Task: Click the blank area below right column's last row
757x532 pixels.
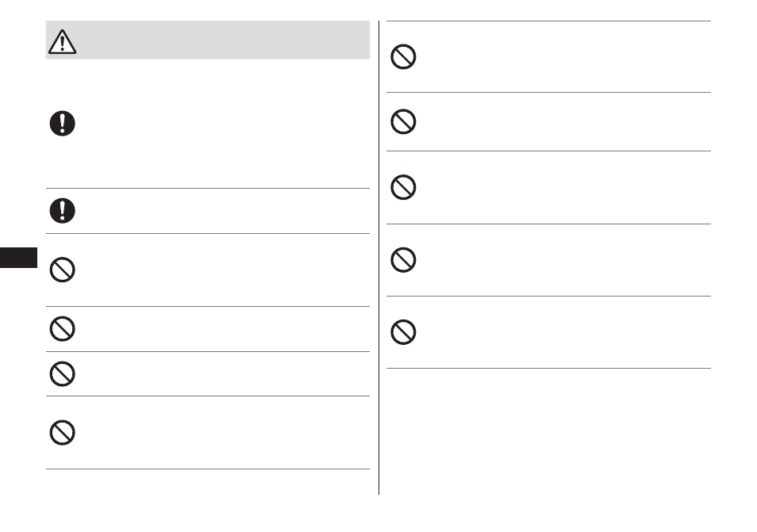Action: point(548,431)
